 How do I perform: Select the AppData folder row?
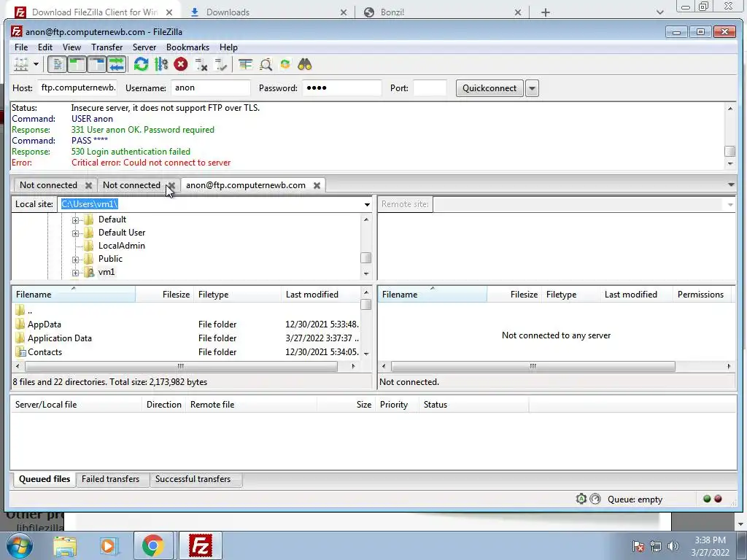point(186,324)
